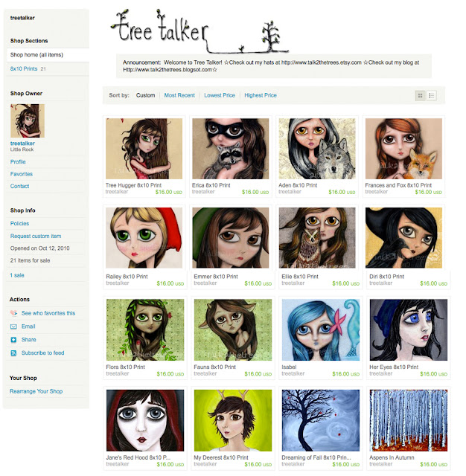Open the Erica 8x10 Print thumbnail
Screen dimensions: 466x476
tap(231, 149)
